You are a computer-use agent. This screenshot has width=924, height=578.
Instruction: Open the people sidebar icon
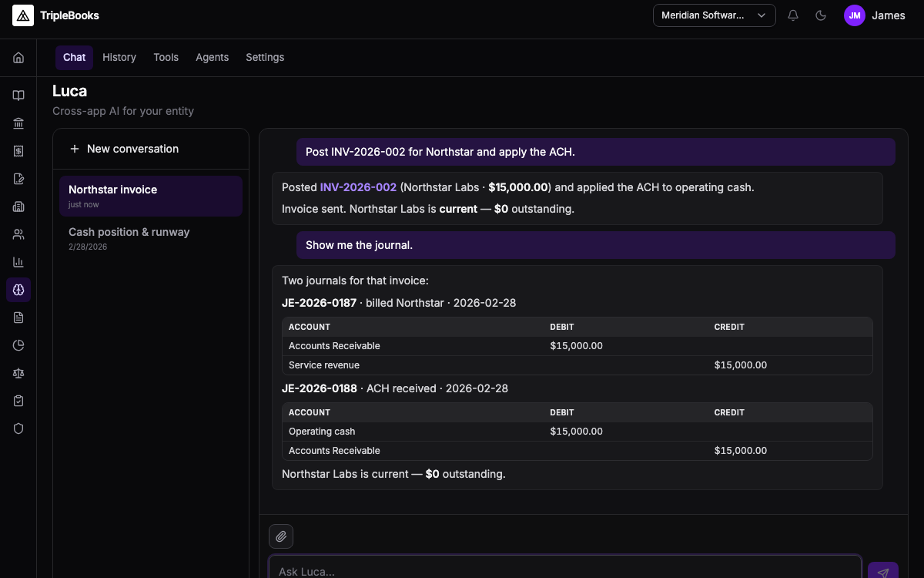coord(18,234)
